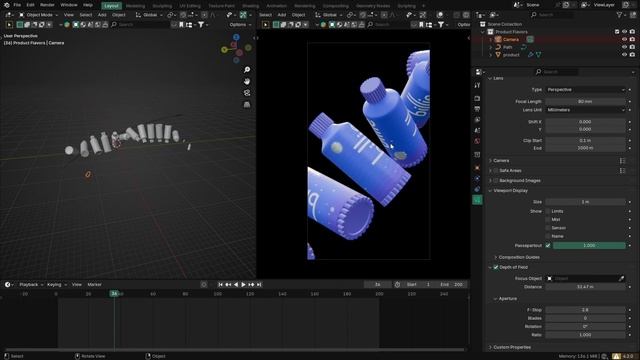Click the playhead marker at frame 34
Image resolution: width=640 pixels, height=360 pixels.
(x=114, y=293)
